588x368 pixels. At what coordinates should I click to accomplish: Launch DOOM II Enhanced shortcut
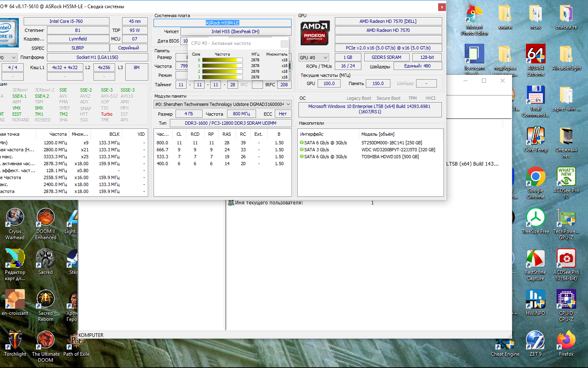pos(46,224)
